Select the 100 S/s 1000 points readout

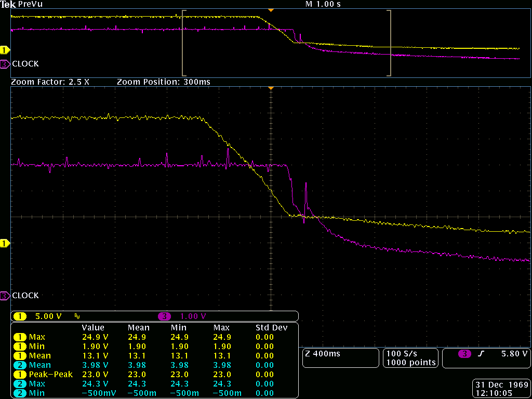click(410, 358)
